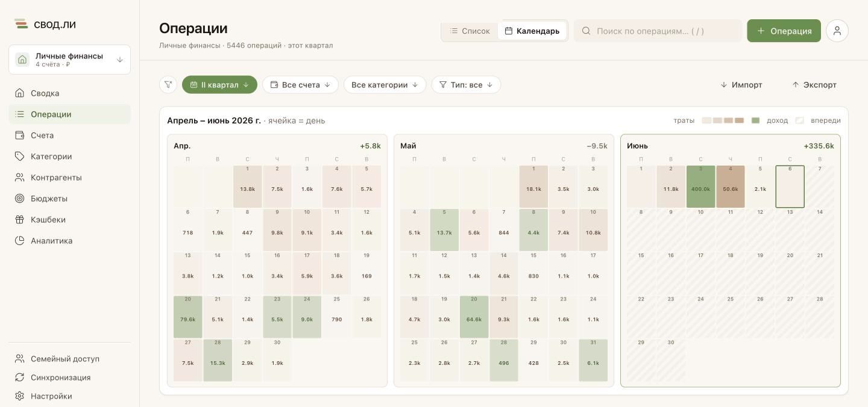Select June 3 cell with 400.0k
Image resolution: width=868 pixels, height=407 pixels.
click(700, 187)
